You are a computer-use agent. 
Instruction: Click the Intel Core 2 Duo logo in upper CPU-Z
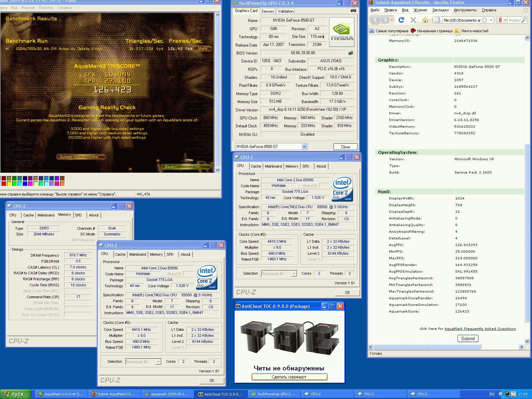coord(342,189)
